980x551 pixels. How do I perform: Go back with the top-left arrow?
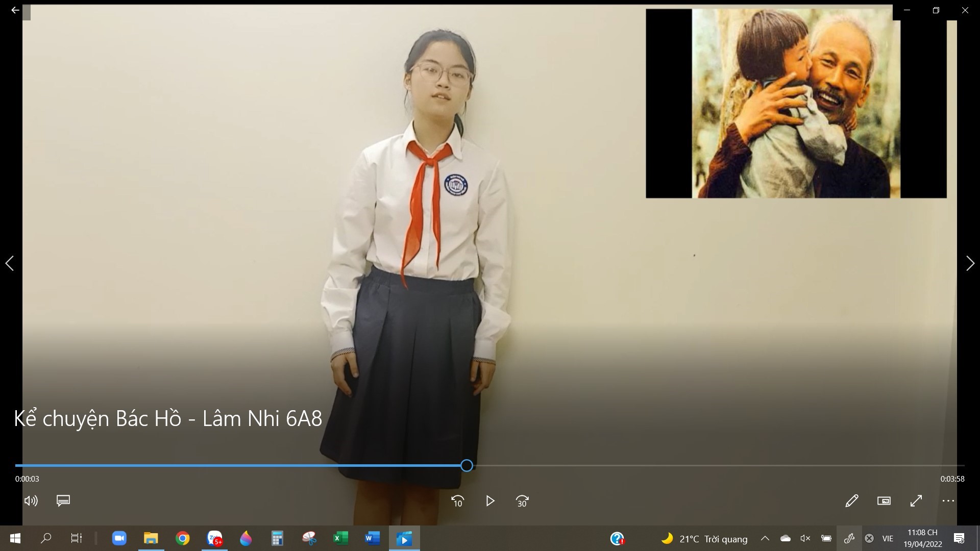coord(15,10)
